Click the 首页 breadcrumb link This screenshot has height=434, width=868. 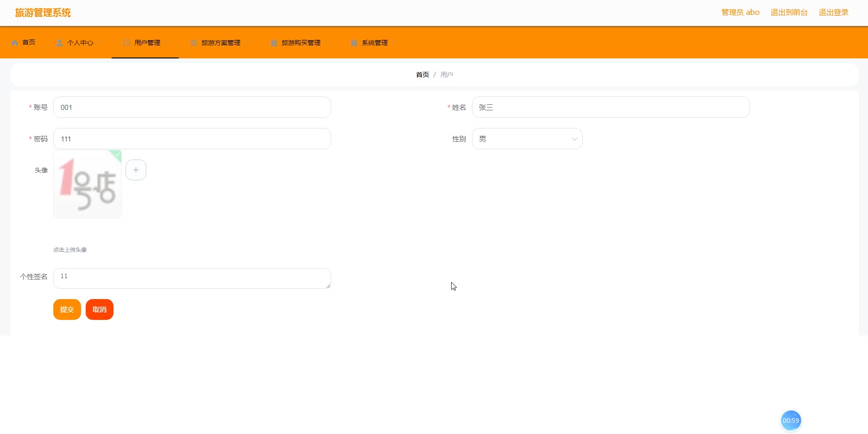(422, 75)
